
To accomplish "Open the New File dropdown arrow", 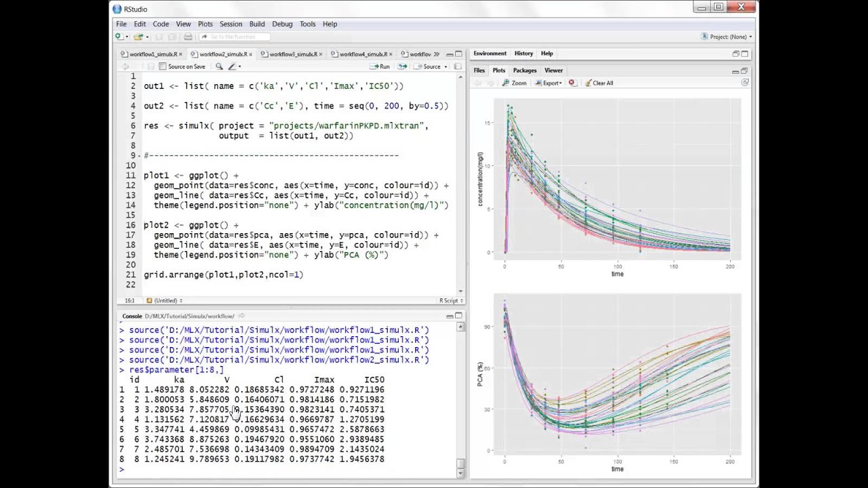I will coord(125,37).
